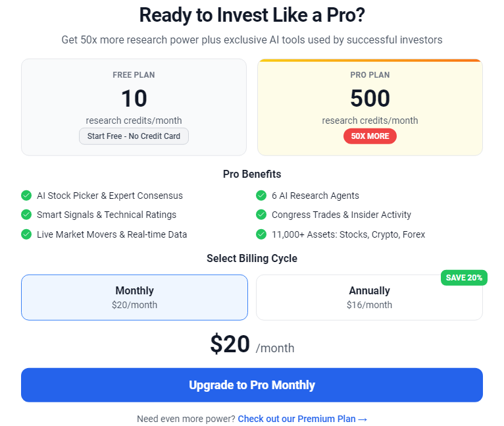Viewport: 504px width, 426px height.
Task: Click the Free Plan card
Action: (x=134, y=107)
